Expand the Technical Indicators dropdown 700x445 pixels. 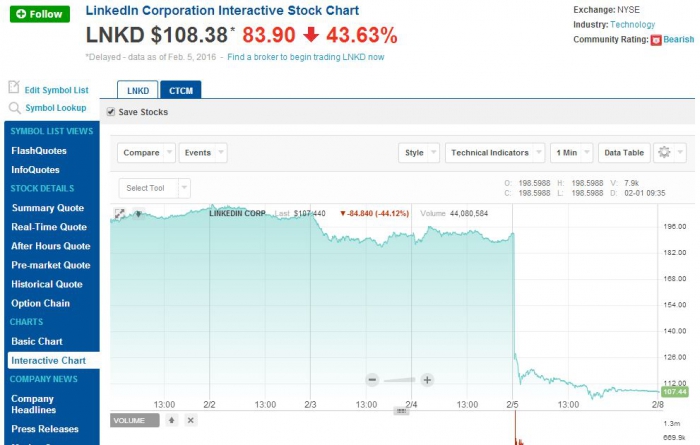(x=495, y=153)
